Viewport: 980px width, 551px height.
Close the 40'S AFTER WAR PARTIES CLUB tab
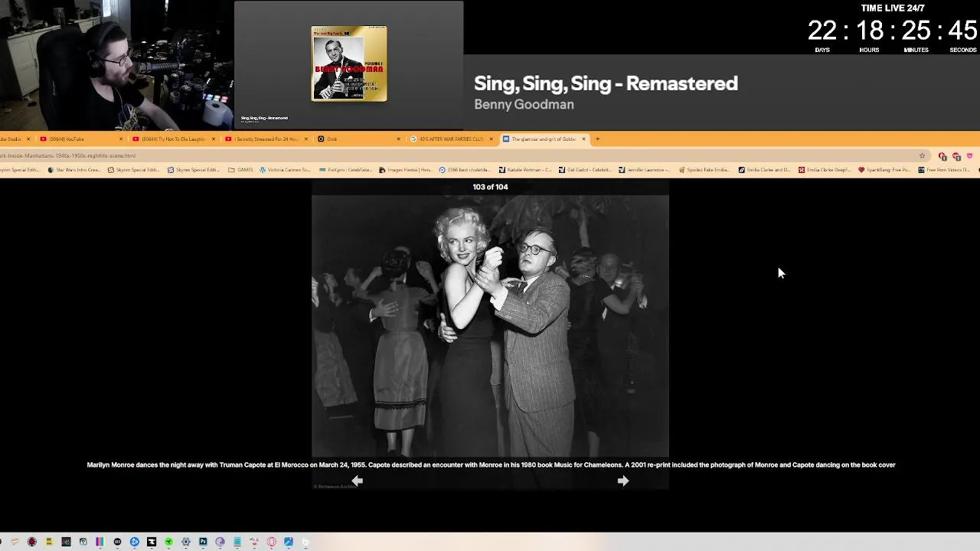point(491,139)
